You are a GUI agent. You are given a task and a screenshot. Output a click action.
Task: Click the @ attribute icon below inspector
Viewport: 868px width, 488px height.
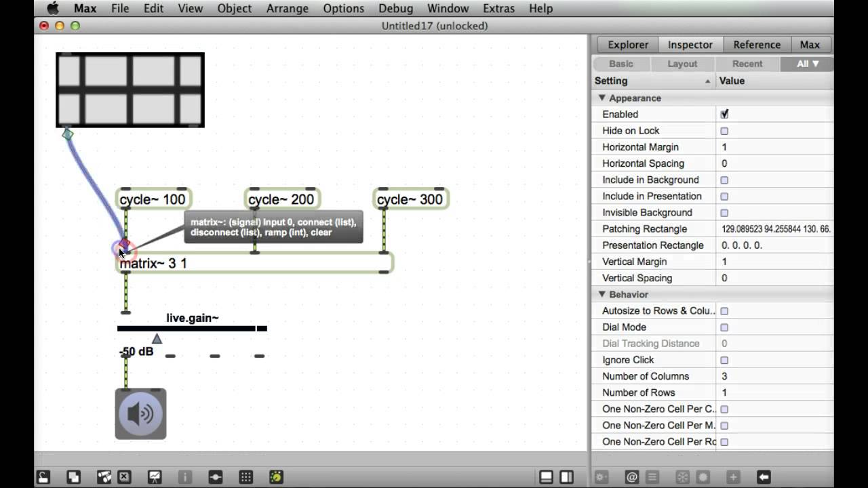(631, 477)
